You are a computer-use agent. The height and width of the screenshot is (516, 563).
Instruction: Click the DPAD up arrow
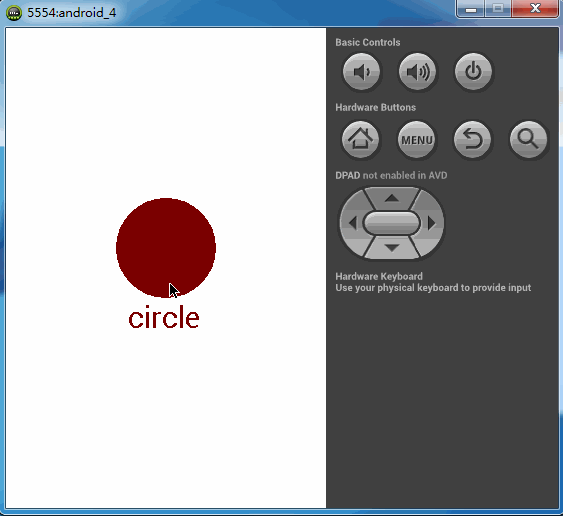[x=392, y=198]
